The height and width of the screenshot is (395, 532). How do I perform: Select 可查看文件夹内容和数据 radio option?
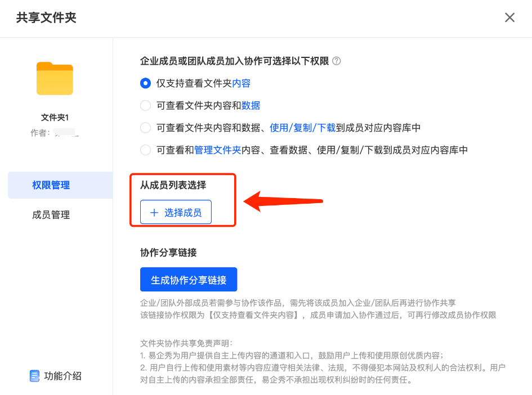pos(146,105)
